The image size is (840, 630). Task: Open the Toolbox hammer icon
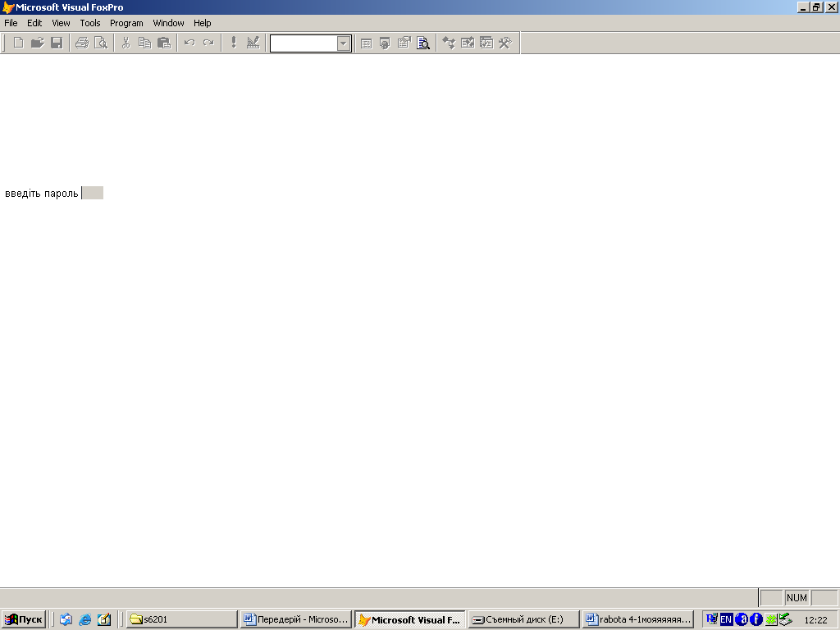click(x=505, y=43)
